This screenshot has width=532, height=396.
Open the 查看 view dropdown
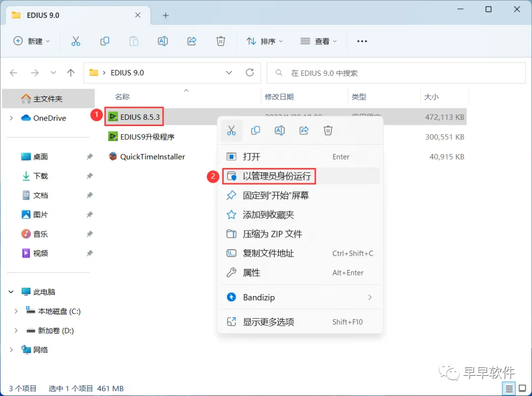click(319, 41)
